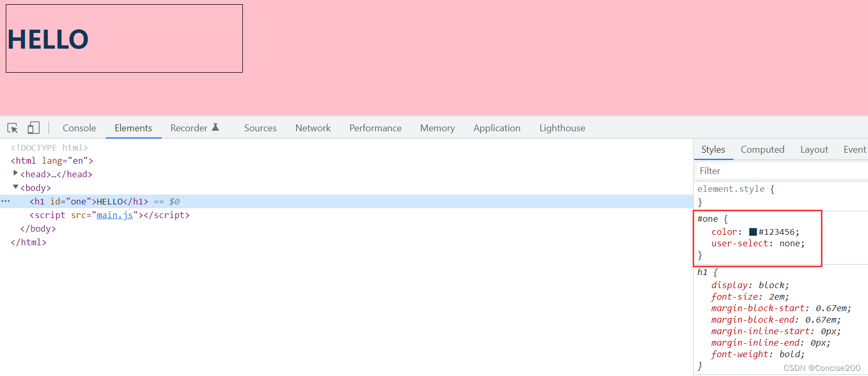The height and width of the screenshot is (376, 868).
Task: Select the closing </html> tag row
Action: point(347,242)
